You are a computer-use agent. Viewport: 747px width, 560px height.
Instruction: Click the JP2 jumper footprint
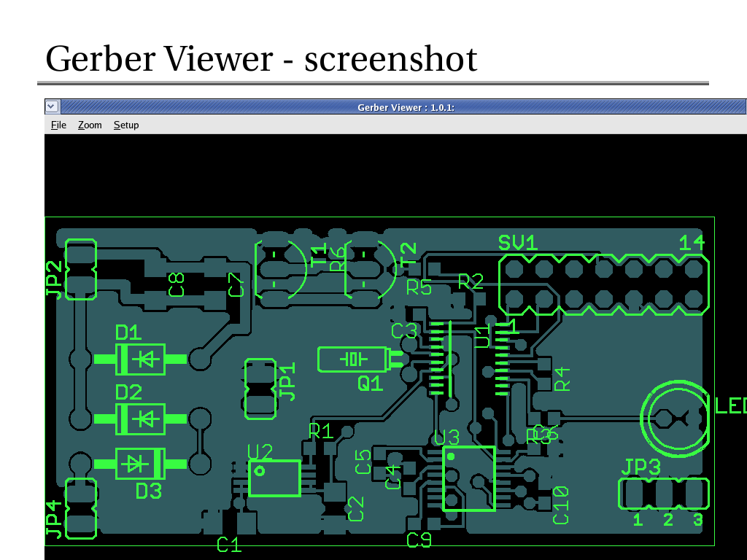coord(80,270)
